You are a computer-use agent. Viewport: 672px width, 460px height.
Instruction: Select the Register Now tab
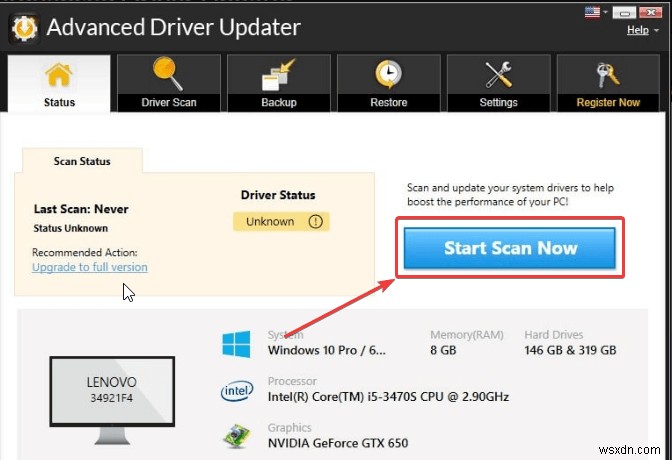[608, 84]
